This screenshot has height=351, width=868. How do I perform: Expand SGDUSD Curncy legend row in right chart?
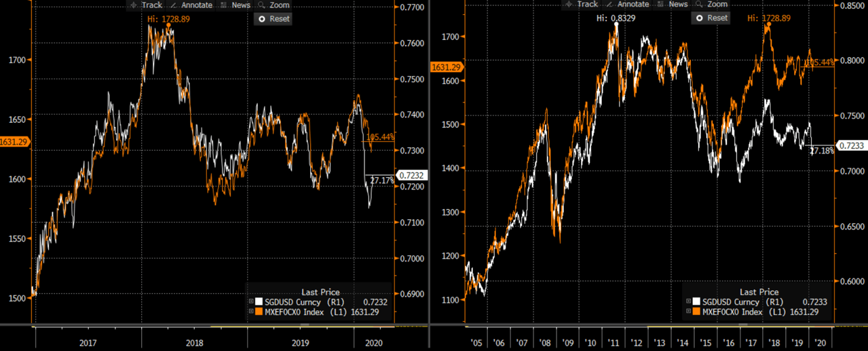[688, 301]
